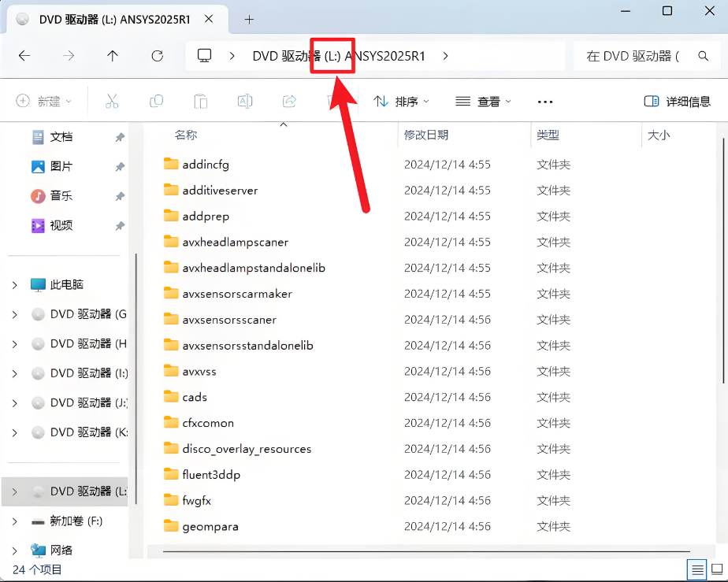The image size is (728, 582).
Task: Click folder icon of geompara
Action: pos(171,526)
